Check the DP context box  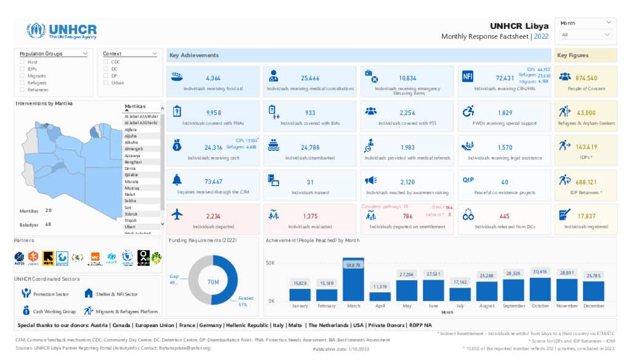click(106, 76)
